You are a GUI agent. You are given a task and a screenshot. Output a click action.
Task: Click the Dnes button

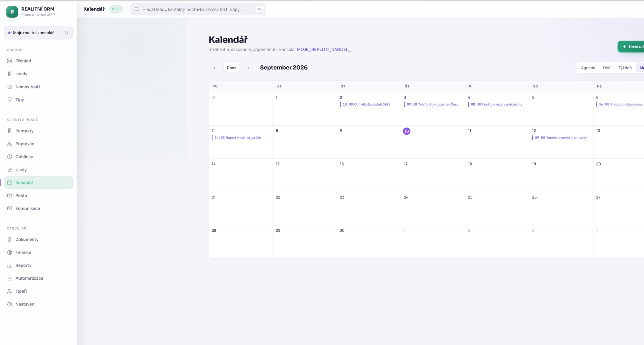[x=232, y=68]
